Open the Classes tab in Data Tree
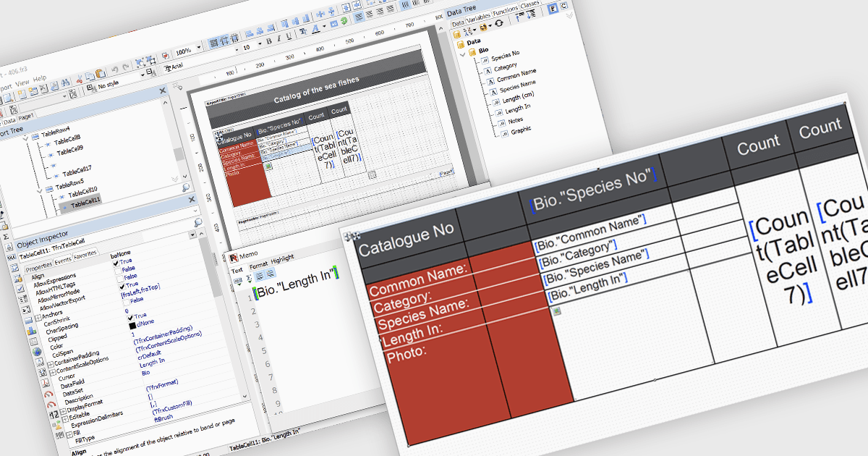Viewport: 868px width, 456px height. (x=529, y=4)
